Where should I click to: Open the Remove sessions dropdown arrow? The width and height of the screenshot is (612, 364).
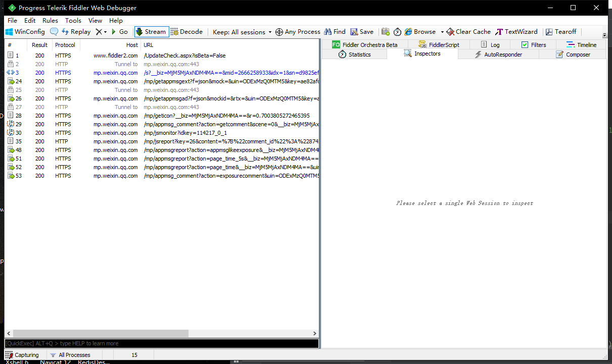tap(105, 32)
